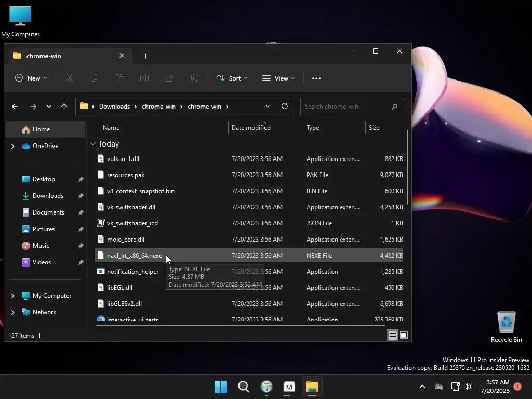The image size is (532, 399).
Task: Click the horizontal scrollbar below files
Action: point(240,325)
